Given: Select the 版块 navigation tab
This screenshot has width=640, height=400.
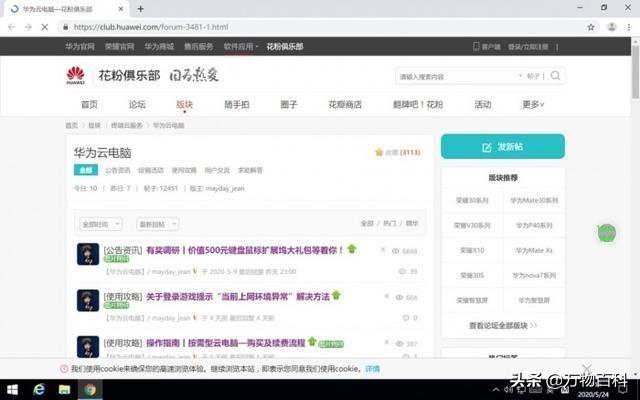Looking at the screenshot, I should pyautogui.click(x=184, y=104).
